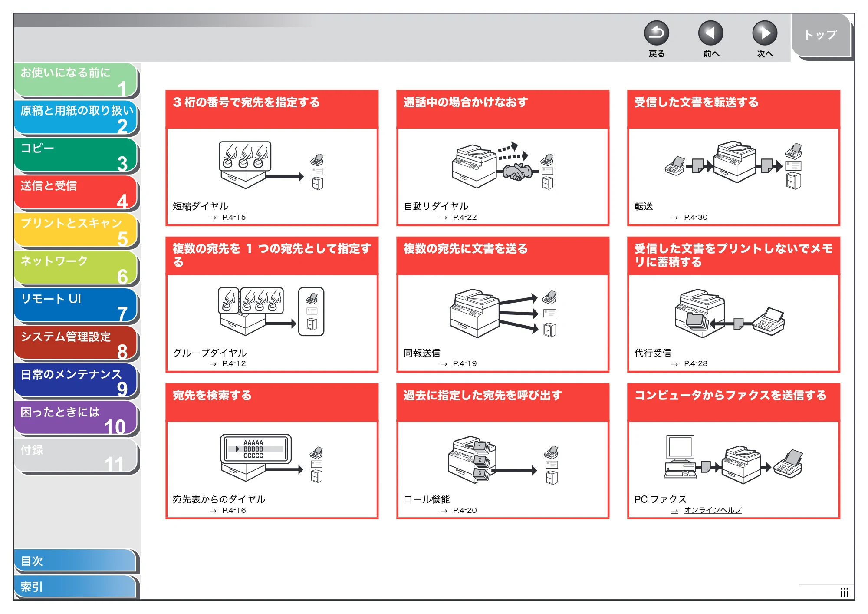Image resolution: width=868 pixels, height=614 pixels.
Task: Go to chapter 5 プリントとスキャン
Action: pos(76,230)
